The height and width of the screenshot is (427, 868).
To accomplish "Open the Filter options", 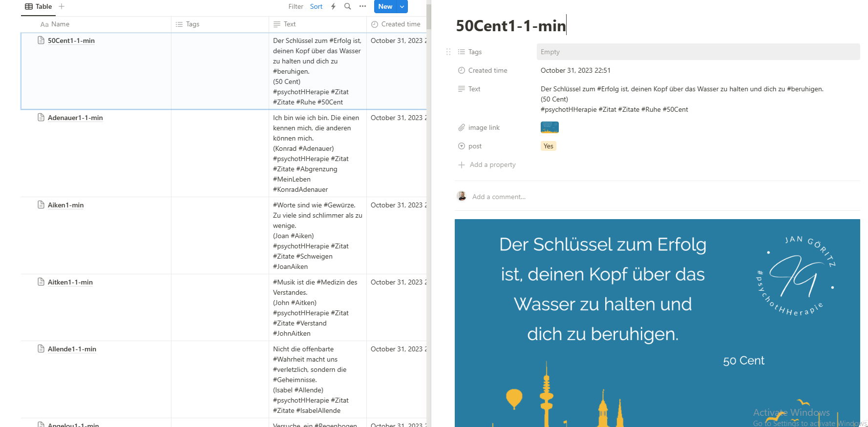I will [x=296, y=6].
